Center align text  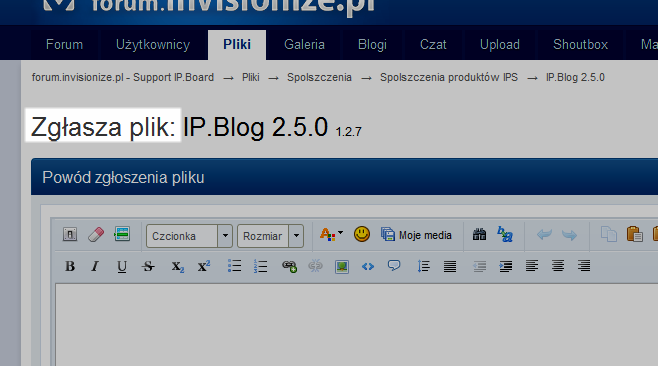coord(558,266)
